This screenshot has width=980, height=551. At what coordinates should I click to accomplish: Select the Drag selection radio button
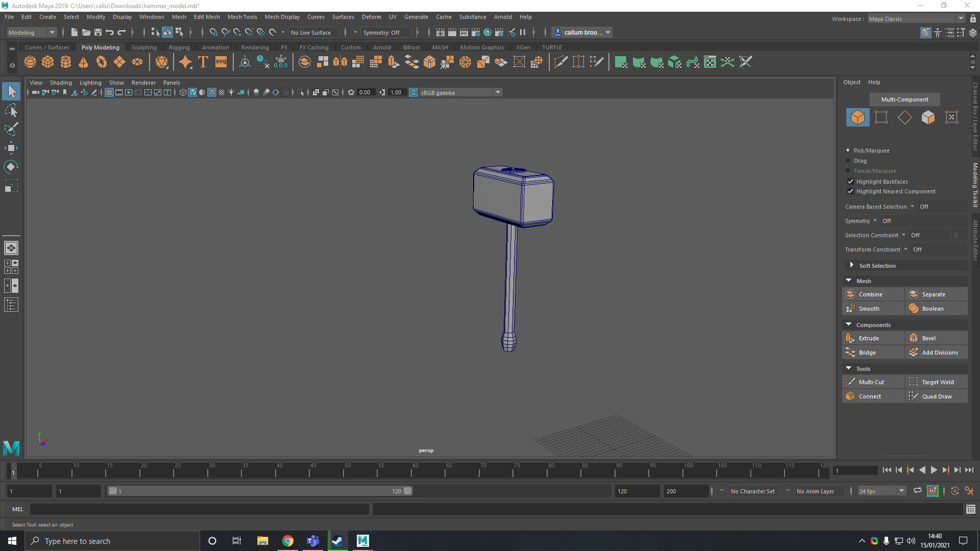848,161
